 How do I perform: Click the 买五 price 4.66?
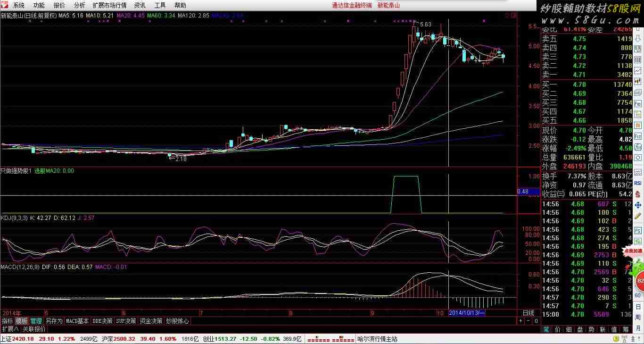click(x=579, y=120)
